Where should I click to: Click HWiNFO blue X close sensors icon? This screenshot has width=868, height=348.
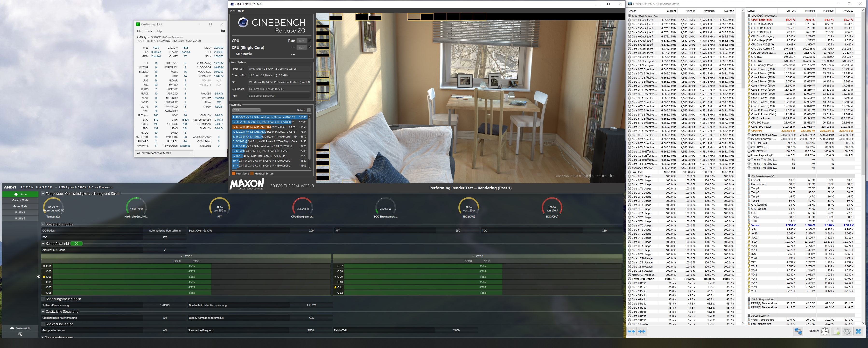click(x=858, y=331)
